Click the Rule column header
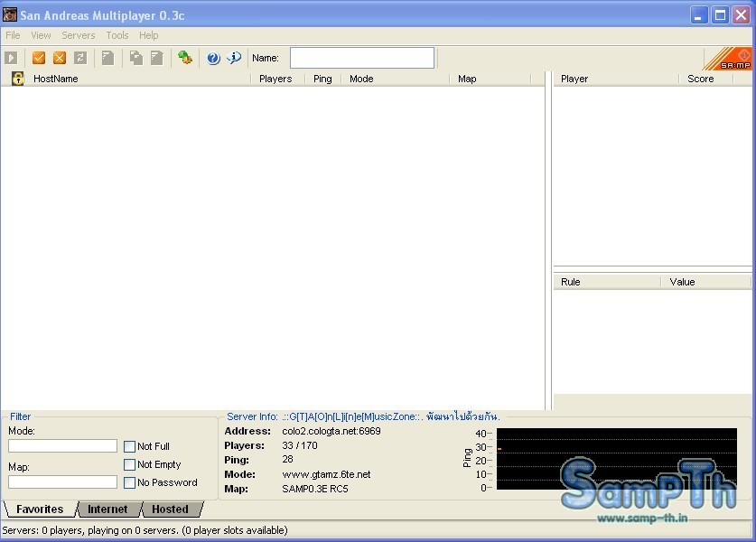 point(607,282)
